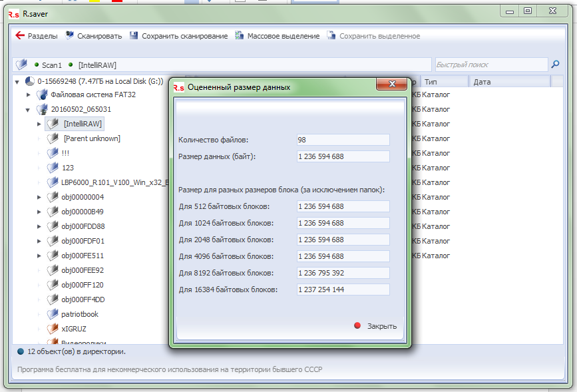Screen dimensions: 577x392
Task: Select the xIGRUZ folder icon
Action: [x=53, y=329]
